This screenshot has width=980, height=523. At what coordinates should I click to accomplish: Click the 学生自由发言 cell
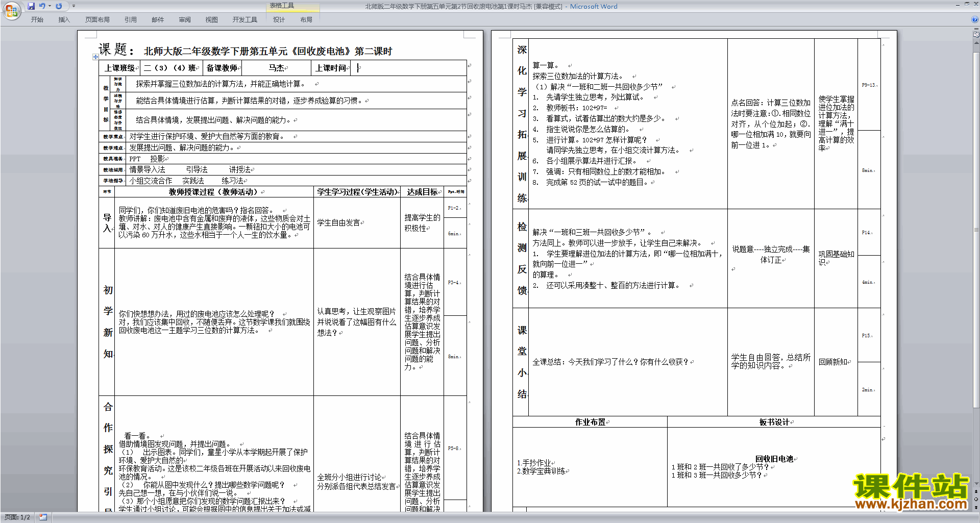click(x=357, y=222)
